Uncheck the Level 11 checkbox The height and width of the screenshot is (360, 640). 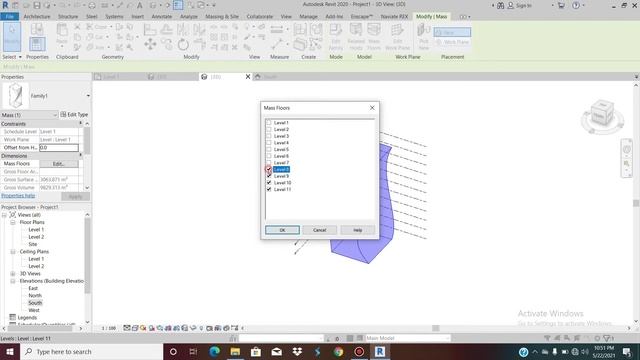269,189
